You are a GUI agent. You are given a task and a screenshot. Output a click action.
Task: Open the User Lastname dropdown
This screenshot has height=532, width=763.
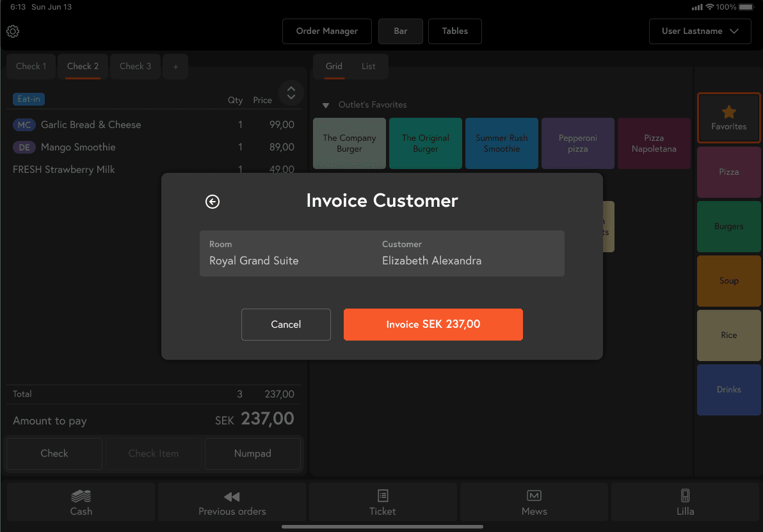[x=700, y=31]
